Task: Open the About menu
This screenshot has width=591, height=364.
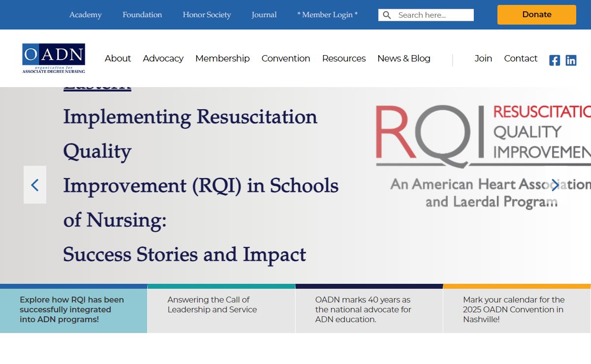Action: point(118,59)
